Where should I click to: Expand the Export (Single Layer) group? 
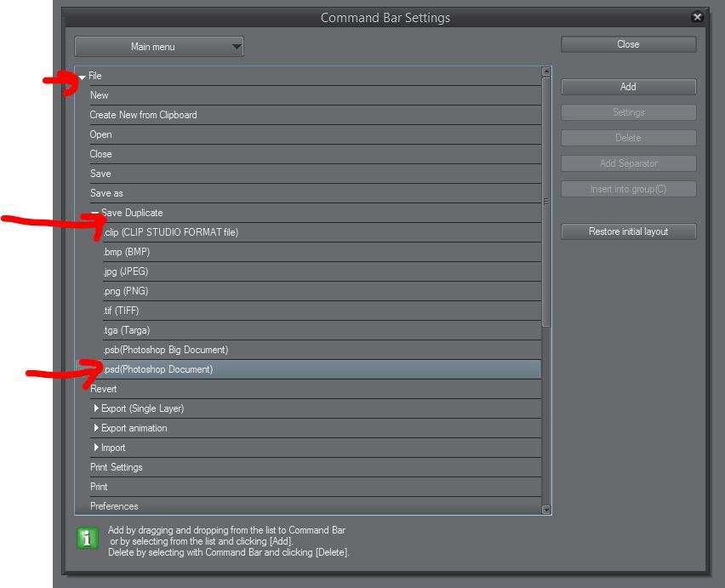(96, 408)
